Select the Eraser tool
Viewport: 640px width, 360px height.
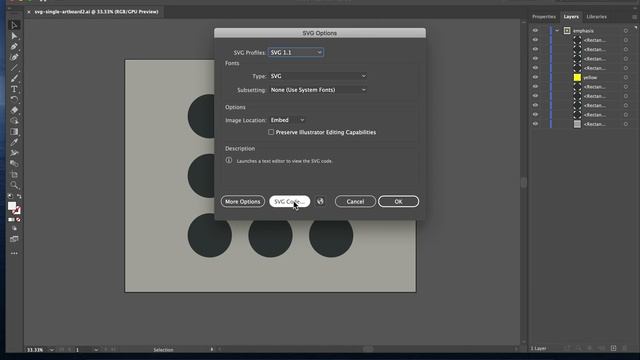click(14, 110)
